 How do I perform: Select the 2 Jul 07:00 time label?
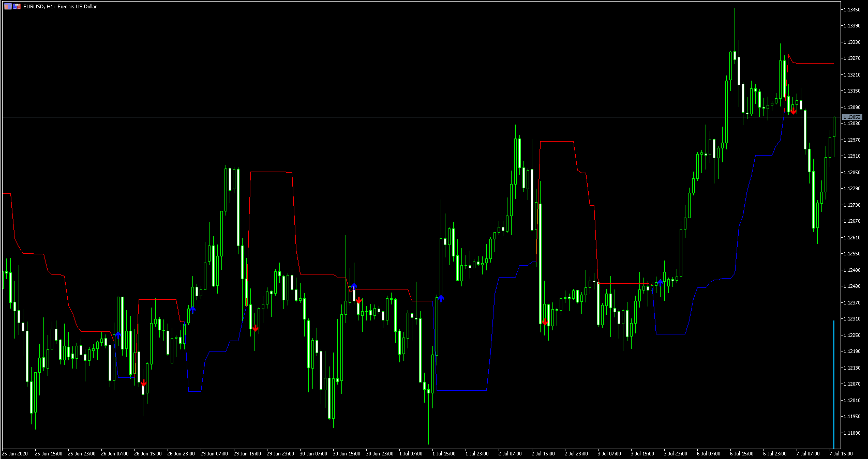click(x=510, y=454)
